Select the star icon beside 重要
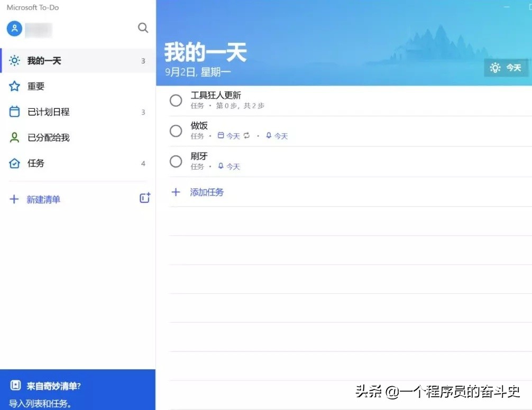Screen dimensions: 532x410 coord(14,86)
